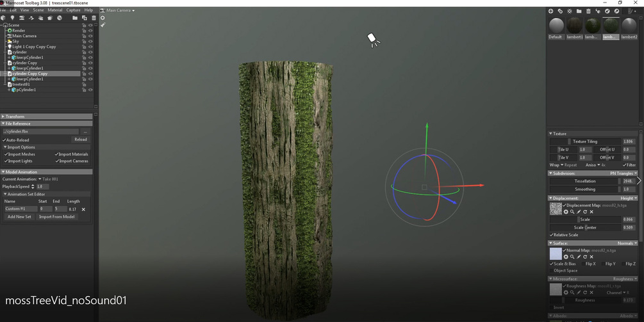The image size is (644, 322).
Task: Open the Material menu
Action: (x=55, y=10)
